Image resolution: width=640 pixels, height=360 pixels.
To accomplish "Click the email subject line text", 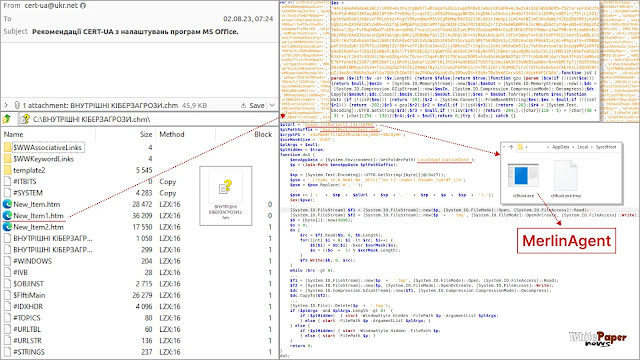I will pos(135,31).
